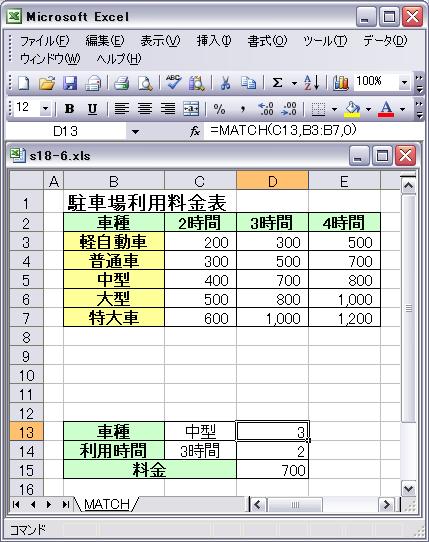Expand the zoom 100% dropdown

[x=404, y=83]
